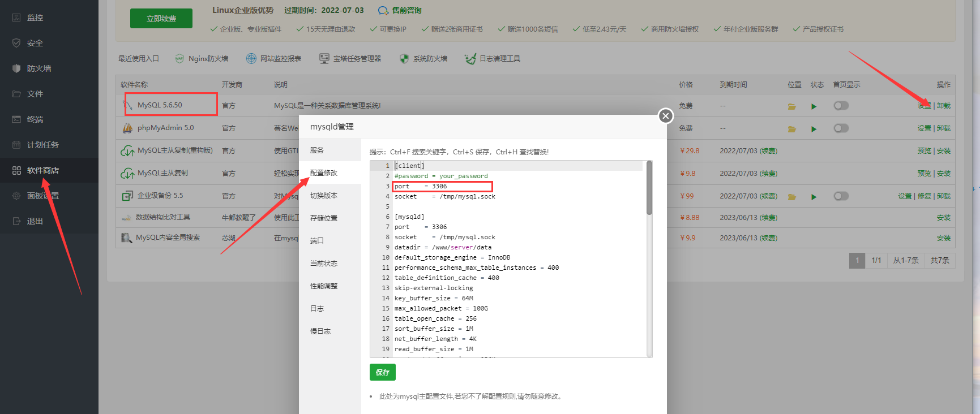This screenshot has height=414, width=980.
Task: Click the play status icon in 企业级备份 row
Action: (814, 197)
